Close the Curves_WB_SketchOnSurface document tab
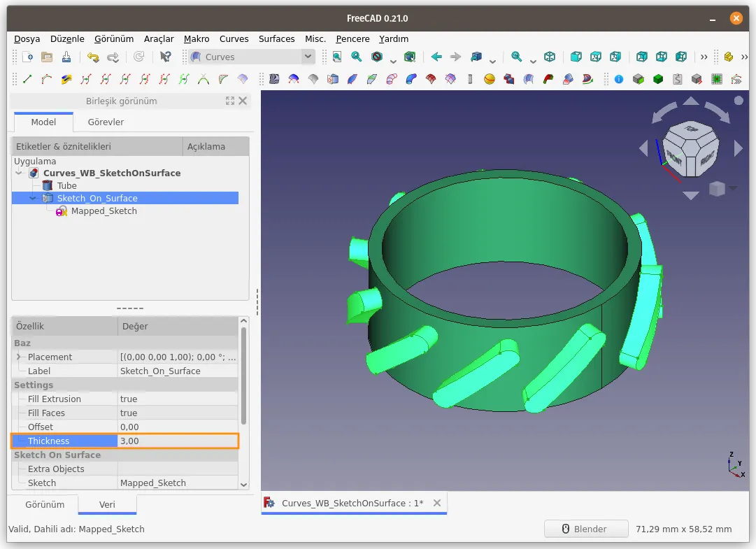 coord(437,503)
